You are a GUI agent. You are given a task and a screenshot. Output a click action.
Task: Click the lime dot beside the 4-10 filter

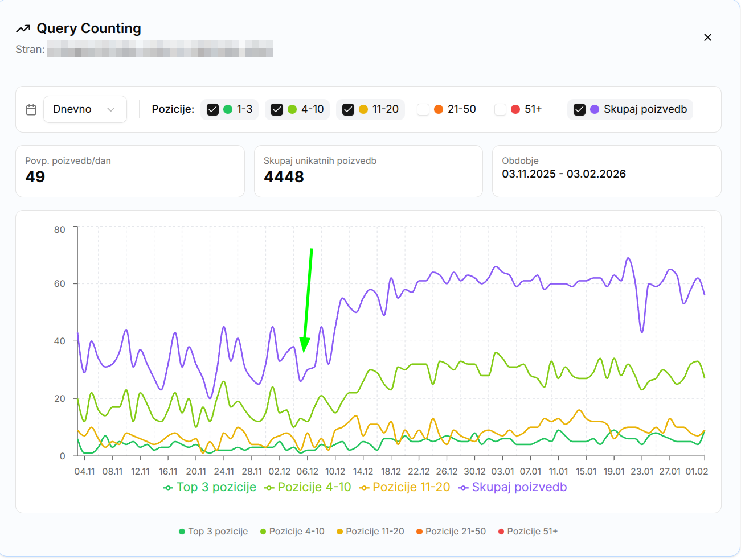click(292, 109)
